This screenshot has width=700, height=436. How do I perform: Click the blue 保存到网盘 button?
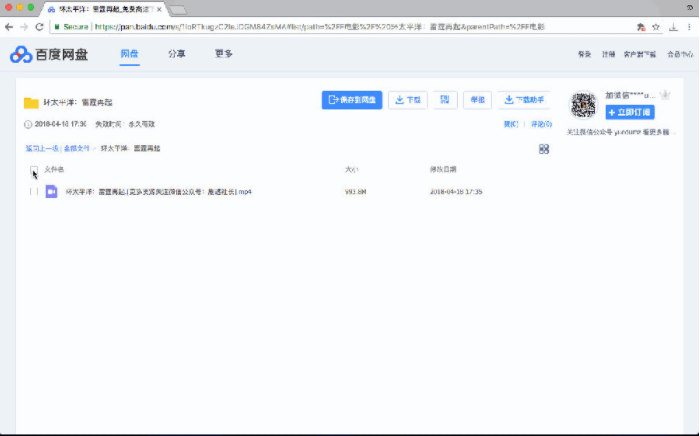(352, 100)
